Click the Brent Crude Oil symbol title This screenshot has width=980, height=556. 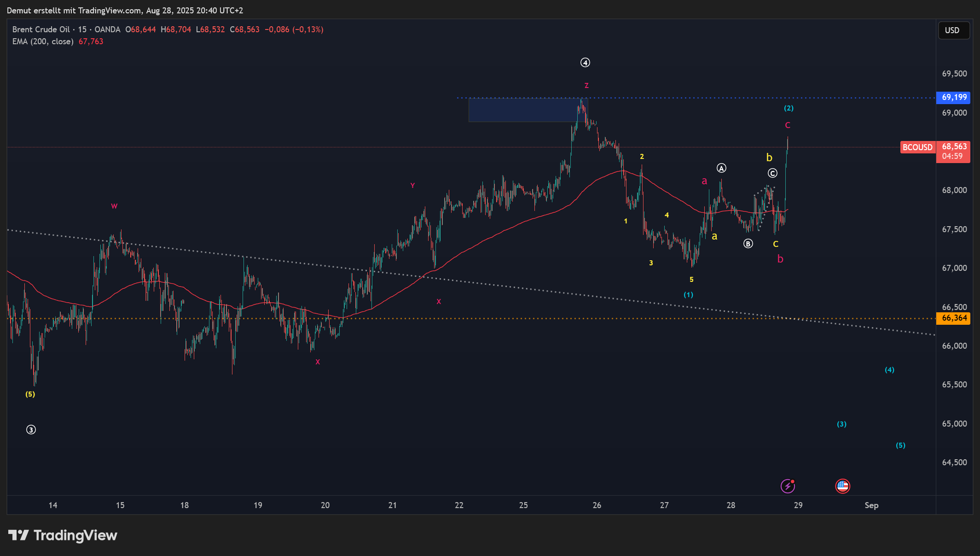41,29
